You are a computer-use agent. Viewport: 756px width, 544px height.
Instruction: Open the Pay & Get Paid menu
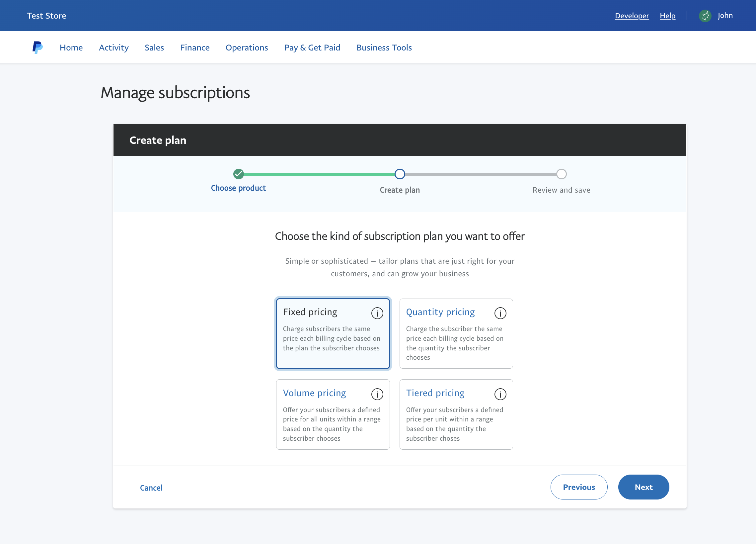click(x=312, y=48)
